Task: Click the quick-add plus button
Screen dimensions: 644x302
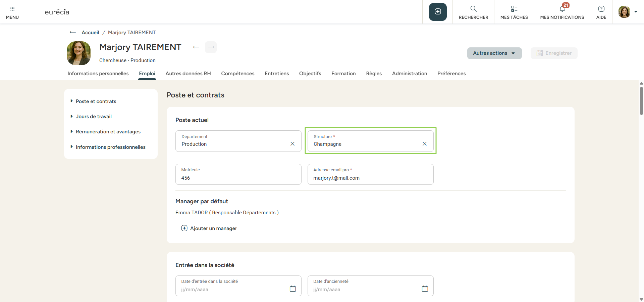Action: [438, 12]
